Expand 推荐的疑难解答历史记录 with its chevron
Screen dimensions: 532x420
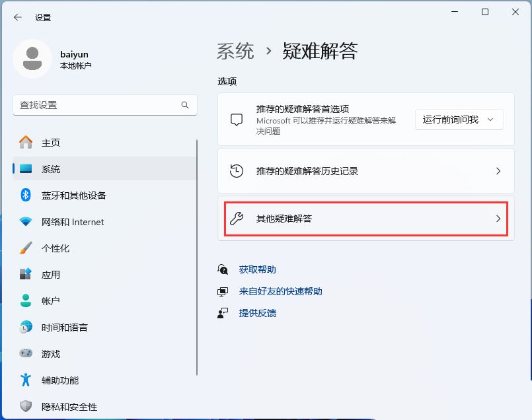click(x=498, y=170)
